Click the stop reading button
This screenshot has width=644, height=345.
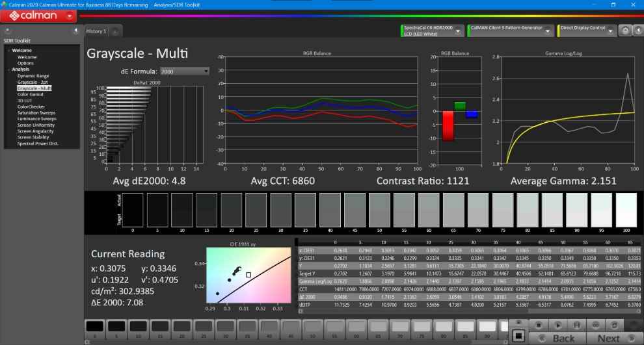point(539,325)
